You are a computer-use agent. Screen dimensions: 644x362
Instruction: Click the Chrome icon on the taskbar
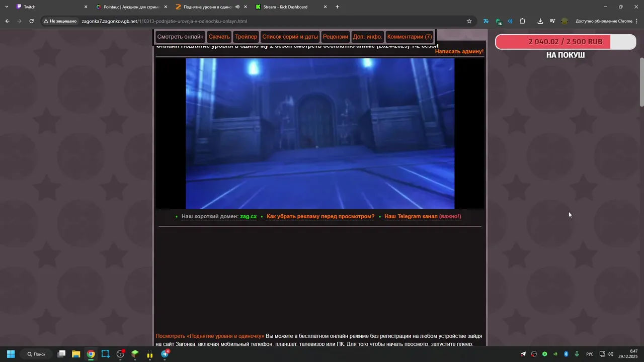(x=91, y=354)
